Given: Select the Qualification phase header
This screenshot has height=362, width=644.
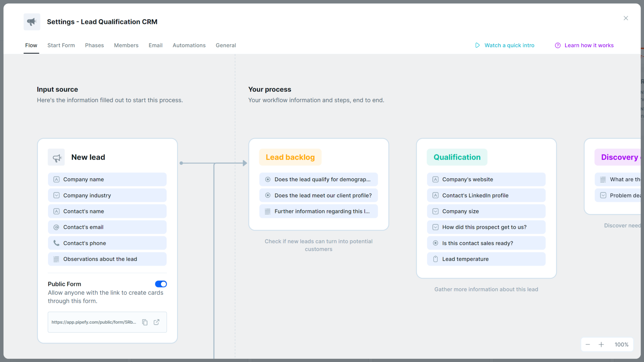Looking at the screenshot, I should tap(457, 157).
